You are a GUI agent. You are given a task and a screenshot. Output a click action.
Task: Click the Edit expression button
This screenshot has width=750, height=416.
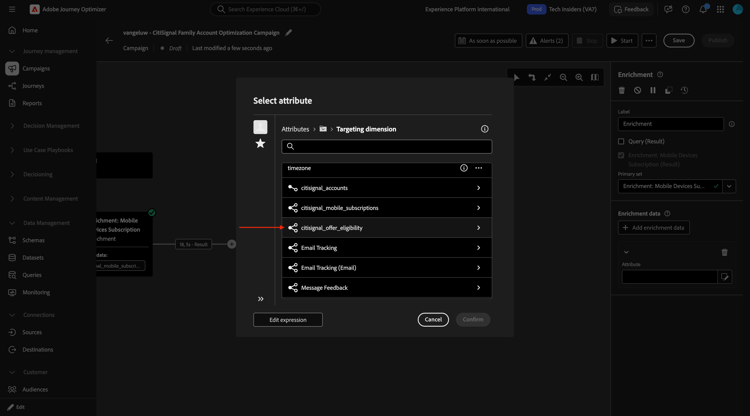(x=287, y=320)
